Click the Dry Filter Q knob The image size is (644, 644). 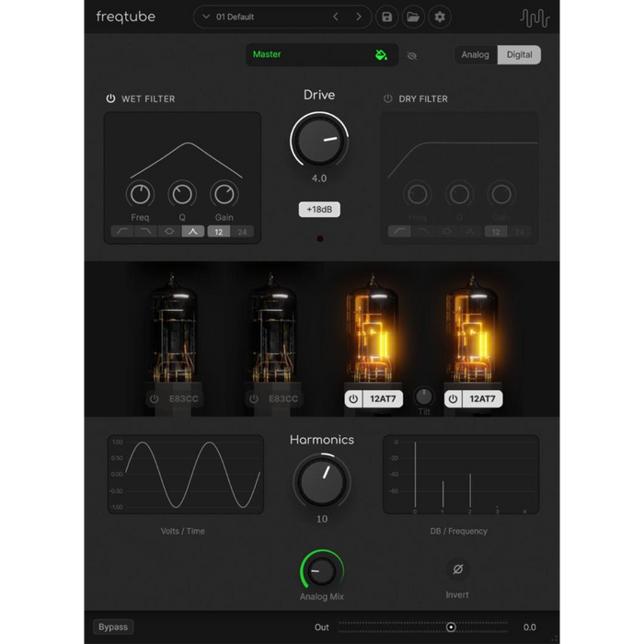[459, 194]
